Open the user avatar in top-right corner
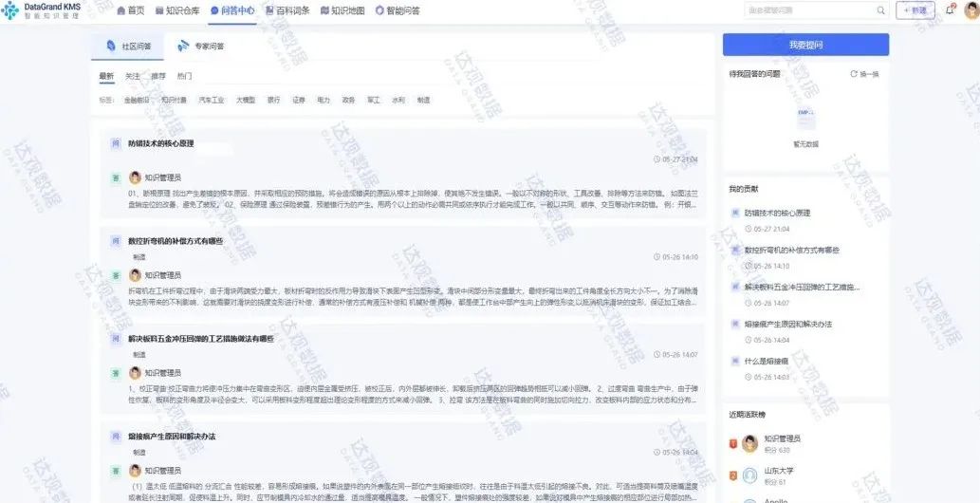 coord(970,10)
